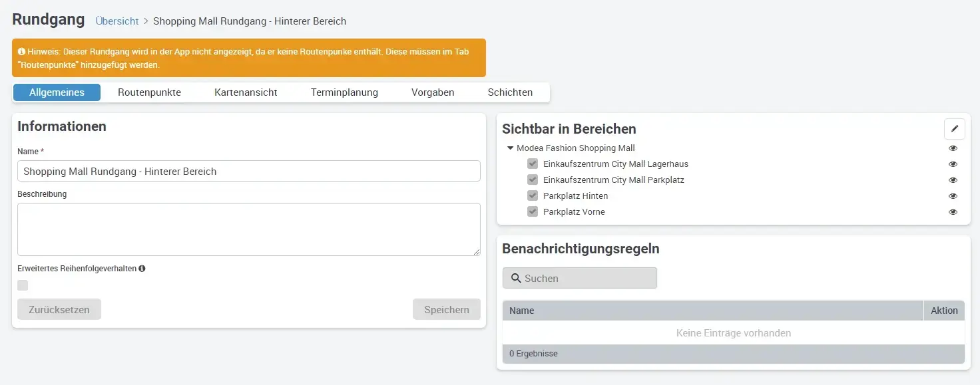Viewport: 980px width, 385px height.
Task: Open the Schichten tab
Action: coord(509,92)
